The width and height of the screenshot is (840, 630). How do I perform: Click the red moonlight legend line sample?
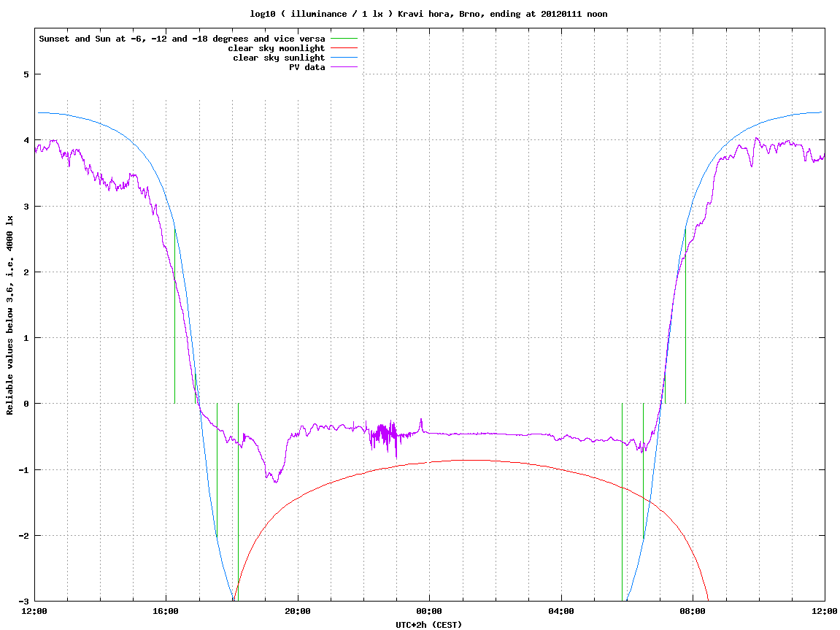click(x=344, y=48)
